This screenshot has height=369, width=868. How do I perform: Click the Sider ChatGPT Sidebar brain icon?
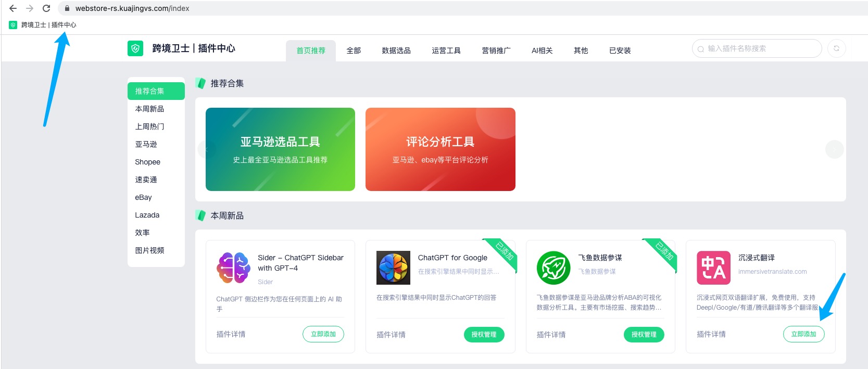click(234, 268)
